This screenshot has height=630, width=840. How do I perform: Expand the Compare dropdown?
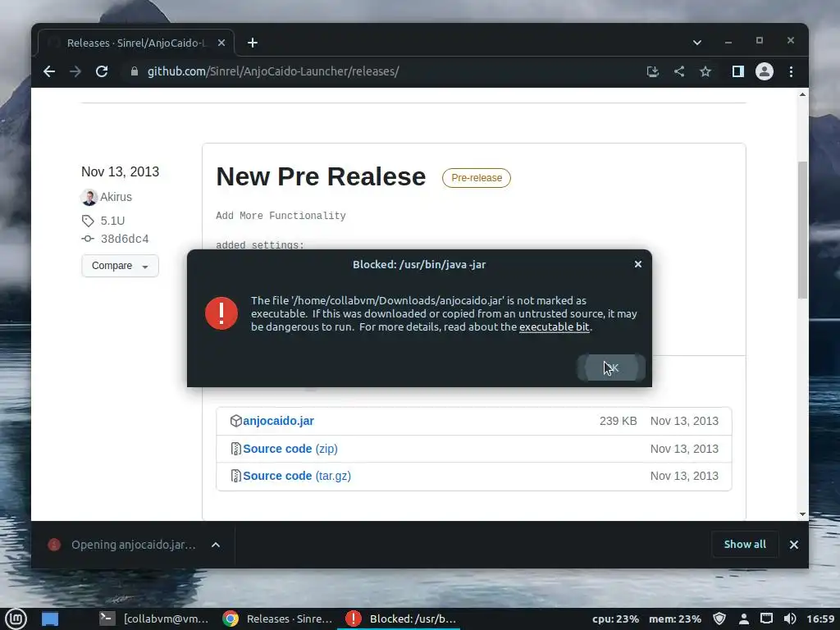coord(120,266)
